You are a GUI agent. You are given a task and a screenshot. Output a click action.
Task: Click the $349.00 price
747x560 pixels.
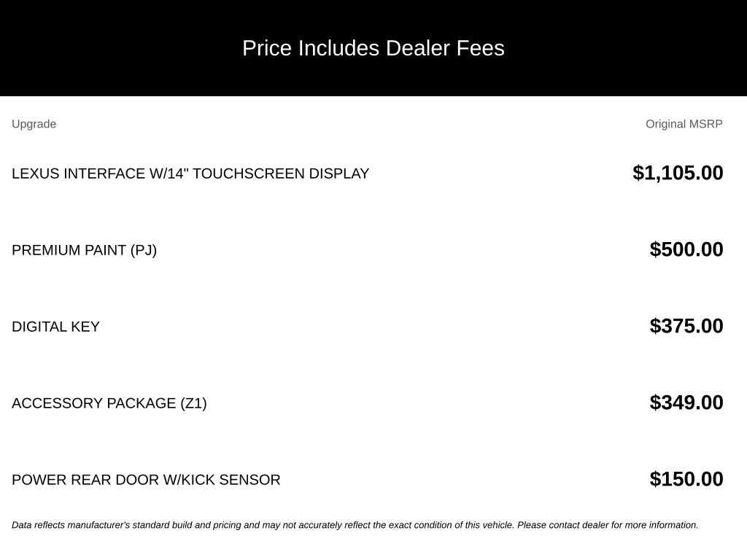[x=686, y=402]
